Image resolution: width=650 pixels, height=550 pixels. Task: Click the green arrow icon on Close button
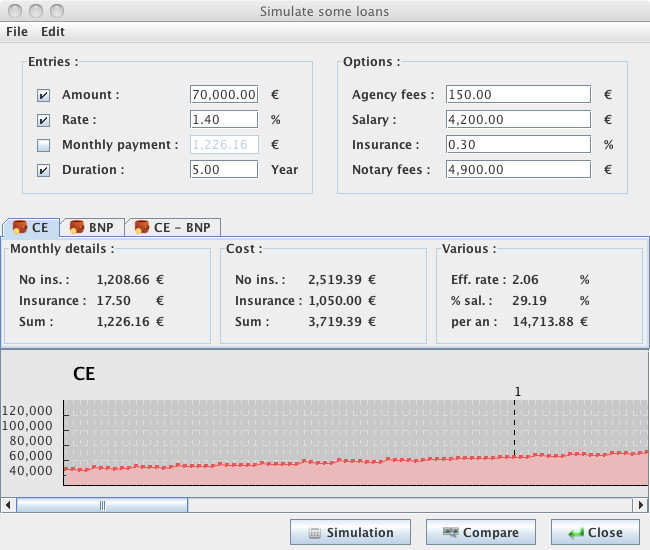coord(576,533)
